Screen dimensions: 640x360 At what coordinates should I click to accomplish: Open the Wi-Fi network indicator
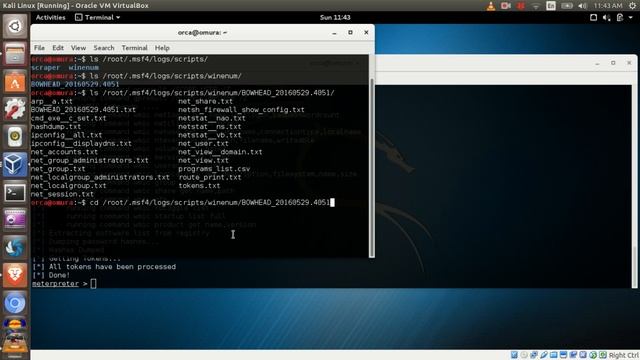(536, 6)
